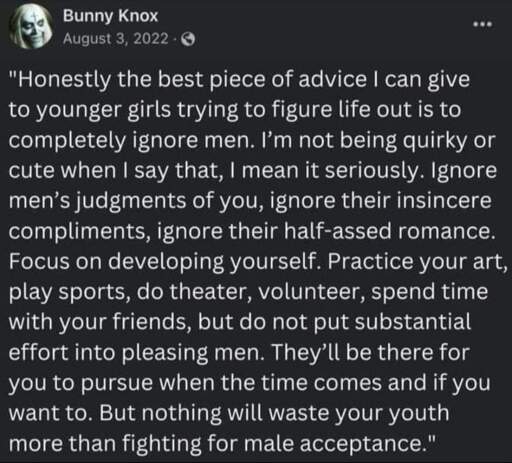Click the phrase "completely ignore men" in post

coord(130,141)
